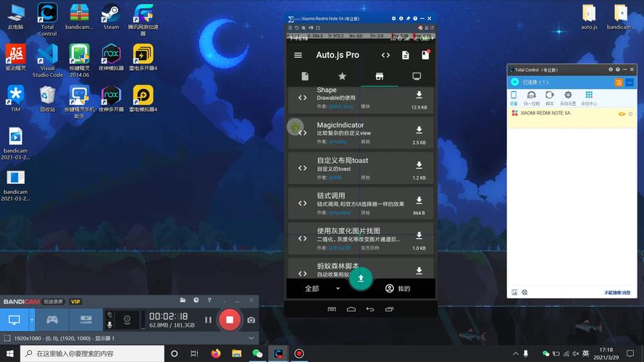Open 多控中心 in Total Control
This screenshot has width=644, height=362.
(x=589, y=98)
